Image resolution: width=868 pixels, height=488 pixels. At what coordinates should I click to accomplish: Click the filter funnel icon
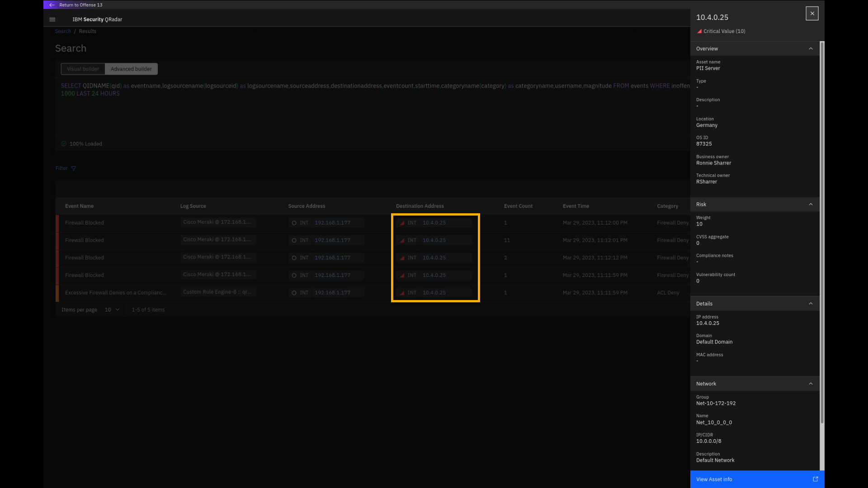[74, 169]
